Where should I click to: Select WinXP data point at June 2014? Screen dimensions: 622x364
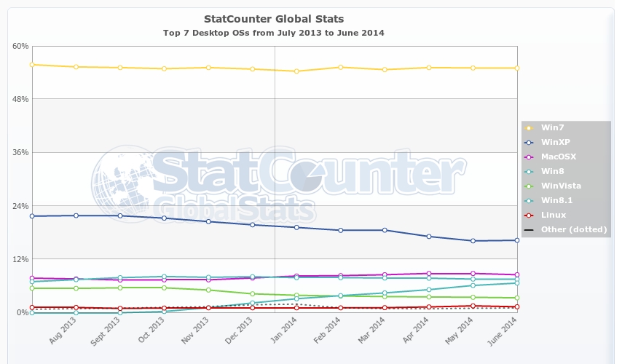coord(516,240)
